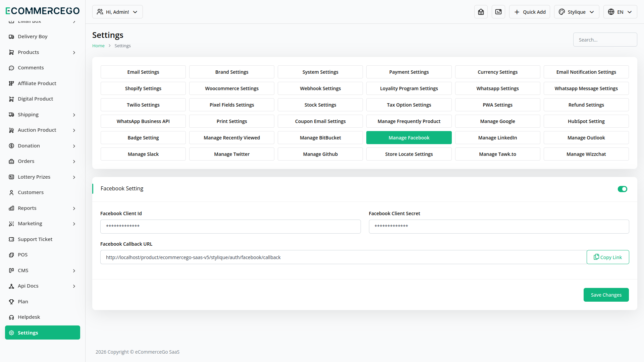Open the Store Locate Settings tab
644x362 pixels.
pos(409,154)
